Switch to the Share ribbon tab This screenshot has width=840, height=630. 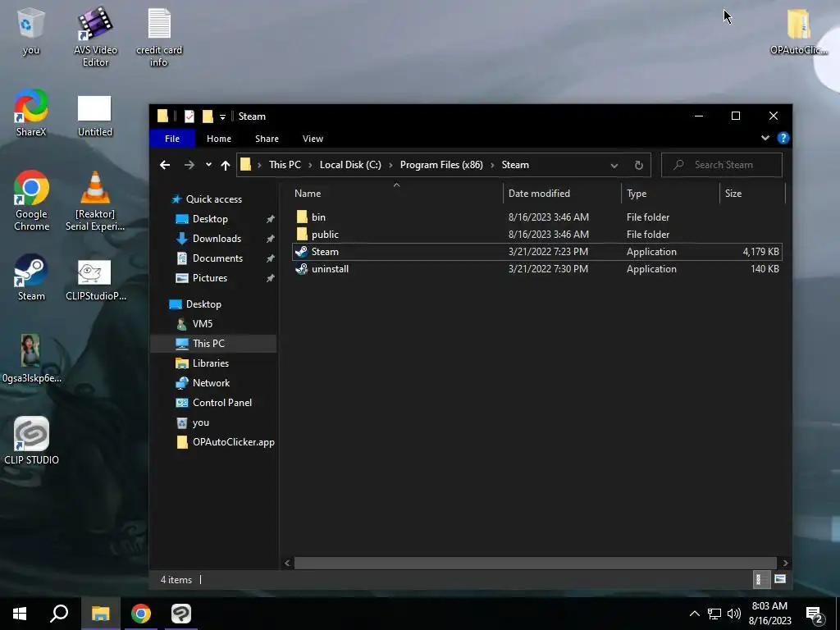click(x=267, y=139)
